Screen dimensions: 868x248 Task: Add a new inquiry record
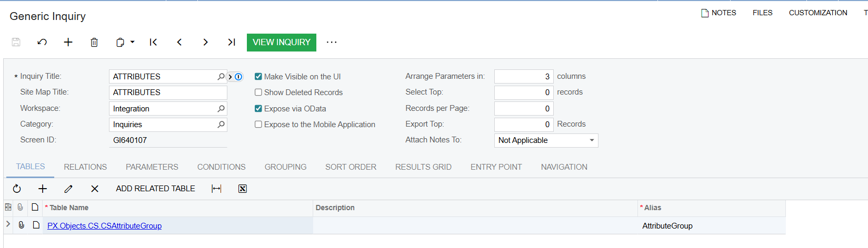pos(68,42)
